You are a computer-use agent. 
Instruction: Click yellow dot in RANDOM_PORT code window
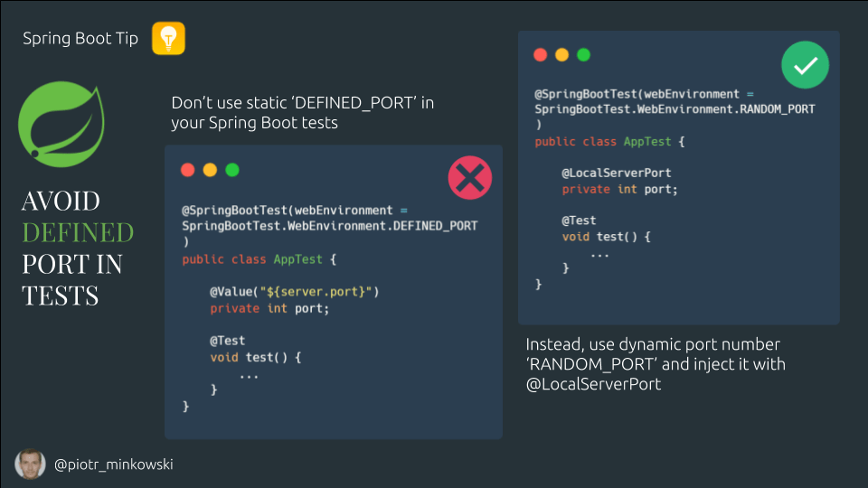(x=561, y=55)
